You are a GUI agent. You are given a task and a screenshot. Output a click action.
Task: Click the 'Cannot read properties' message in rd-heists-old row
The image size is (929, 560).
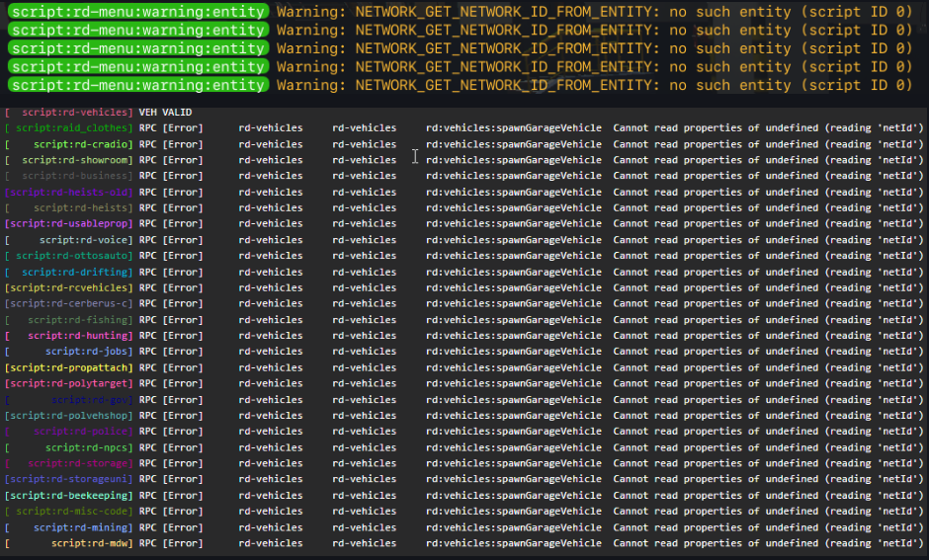(x=768, y=192)
